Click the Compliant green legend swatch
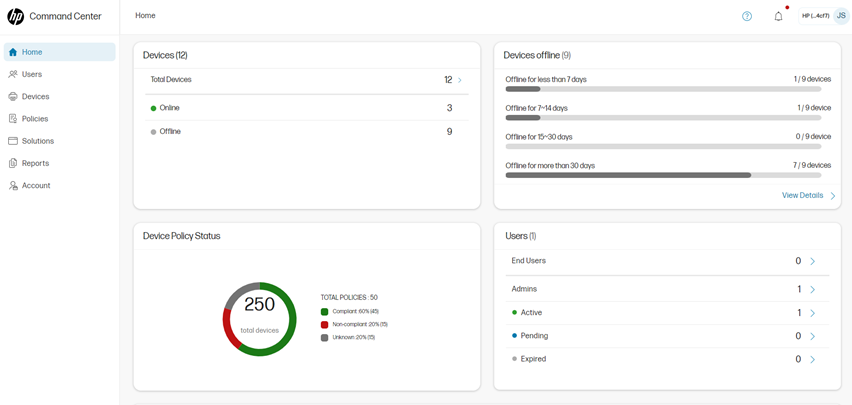Image resolution: width=852 pixels, height=405 pixels. click(x=324, y=312)
